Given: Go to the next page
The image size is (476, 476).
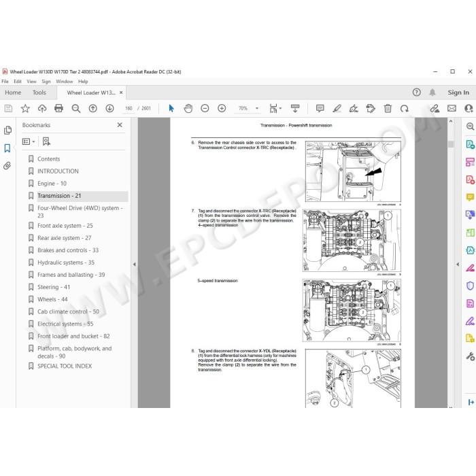Looking at the screenshot, I should click(109, 108).
